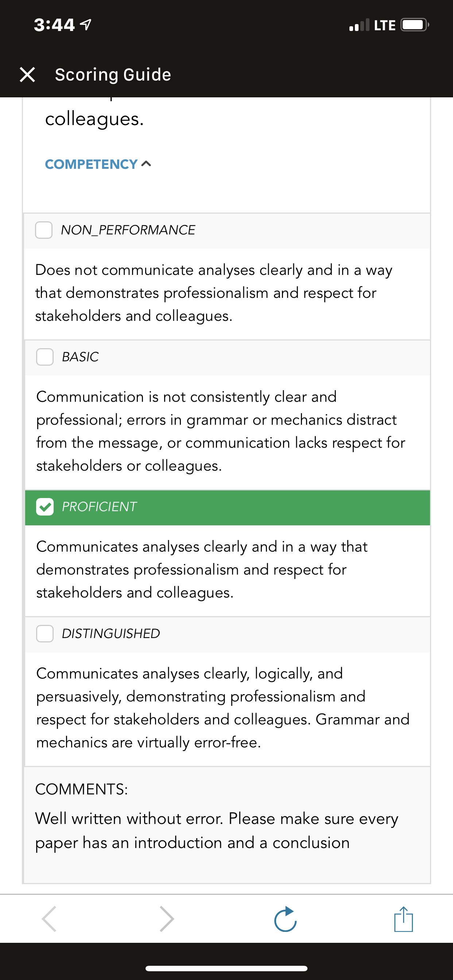Tap the browser forward arrow
453x980 pixels.
[166, 919]
